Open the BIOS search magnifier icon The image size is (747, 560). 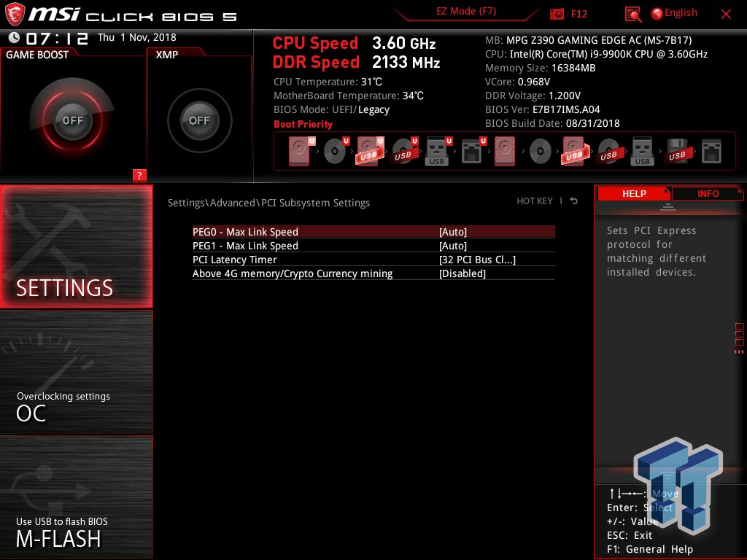pyautogui.click(x=632, y=15)
